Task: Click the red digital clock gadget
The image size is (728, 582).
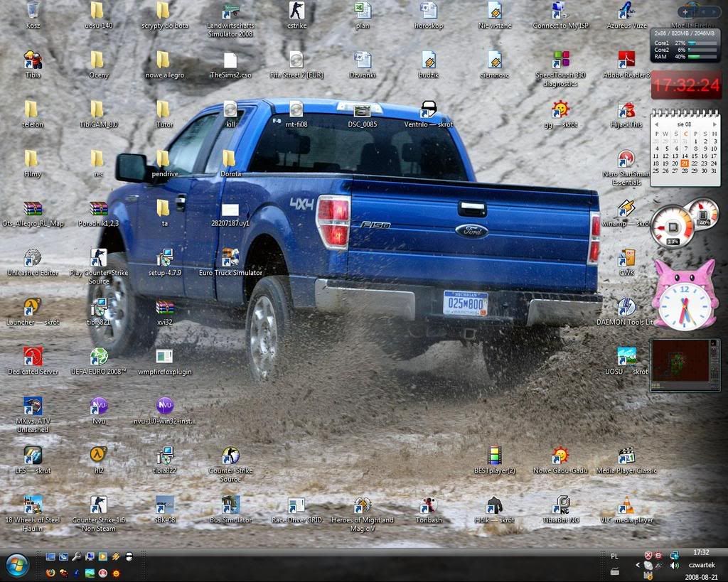Action: (686, 85)
